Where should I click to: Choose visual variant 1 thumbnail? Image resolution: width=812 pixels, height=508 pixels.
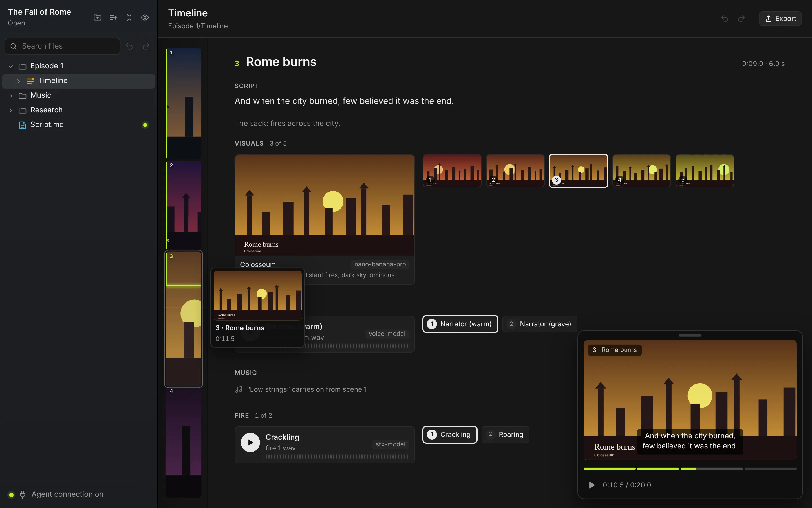point(452,171)
